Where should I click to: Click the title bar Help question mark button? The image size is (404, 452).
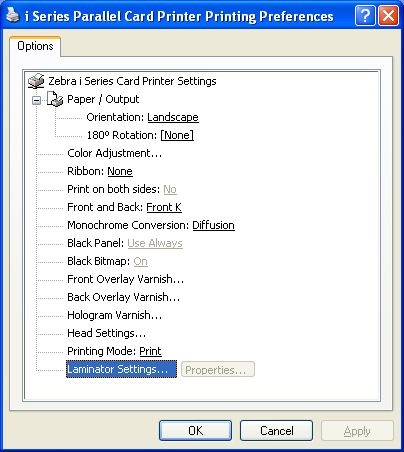tap(365, 15)
